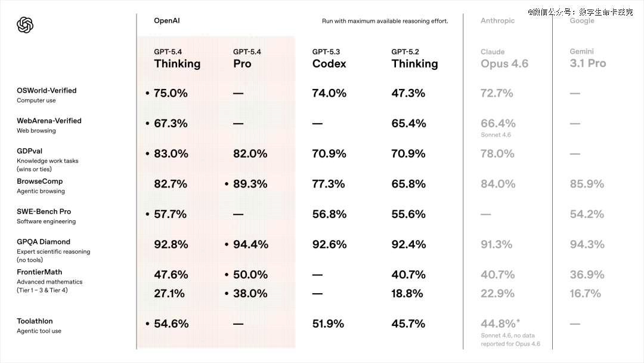Viewport: 644px width, 363px height.
Task: Click the maximum reasoning effort note
Action: click(385, 21)
